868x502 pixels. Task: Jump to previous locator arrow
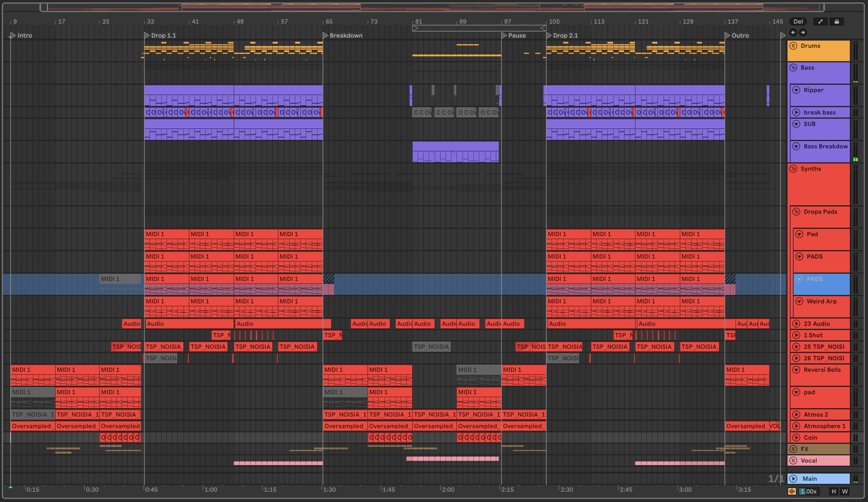pos(793,32)
